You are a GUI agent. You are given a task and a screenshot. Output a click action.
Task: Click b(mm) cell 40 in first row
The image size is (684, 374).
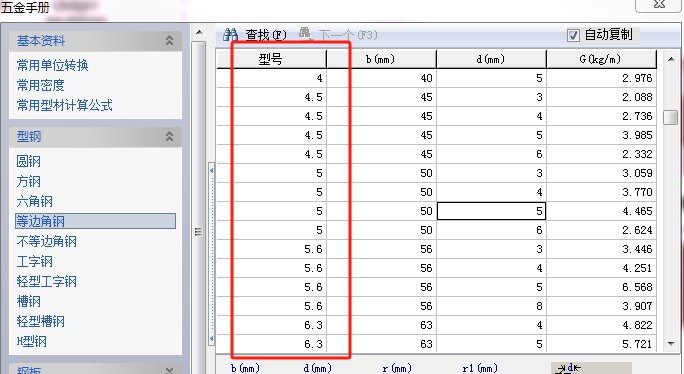pyautogui.click(x=381, y=78)
